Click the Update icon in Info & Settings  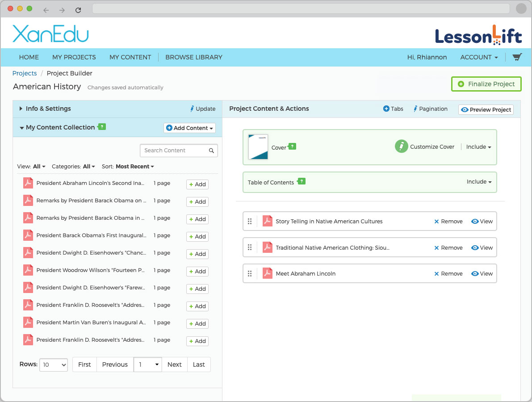[x=192, y=109]
